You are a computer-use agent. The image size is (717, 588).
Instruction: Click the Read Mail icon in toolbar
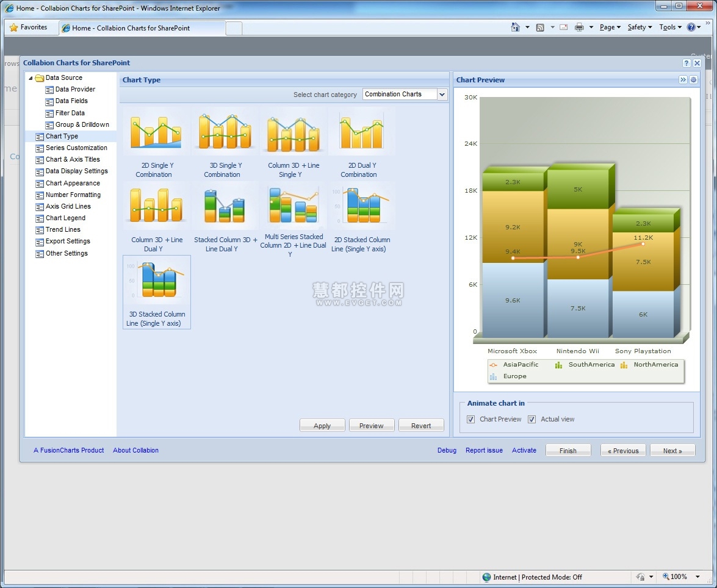tap(564, 27)
